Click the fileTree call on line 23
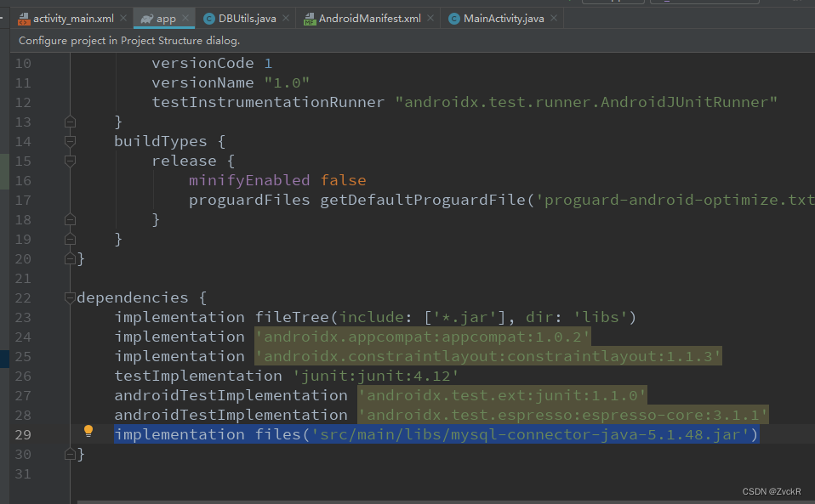Viewport: 815px width, 504px height. 292,317
